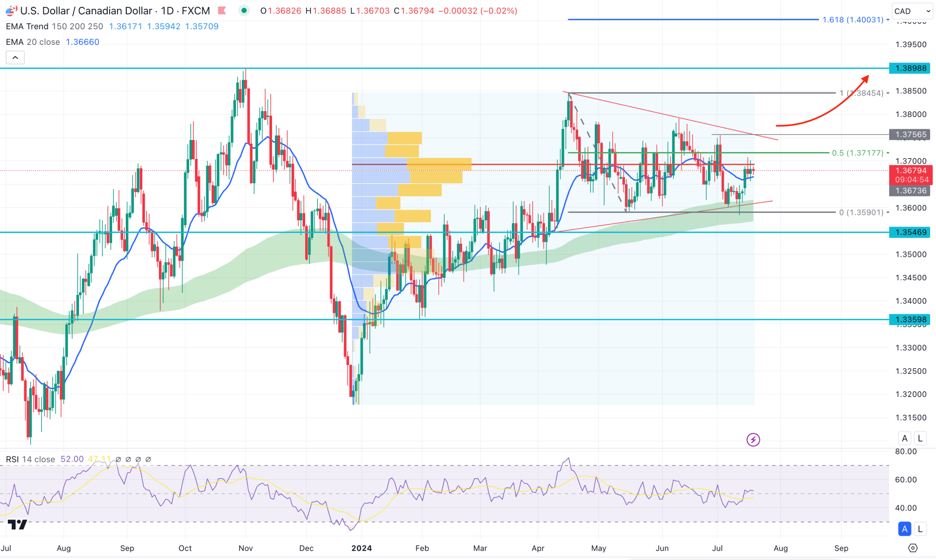Click the green market status dot
936x560 pixels.
click(x=244, y=11)
